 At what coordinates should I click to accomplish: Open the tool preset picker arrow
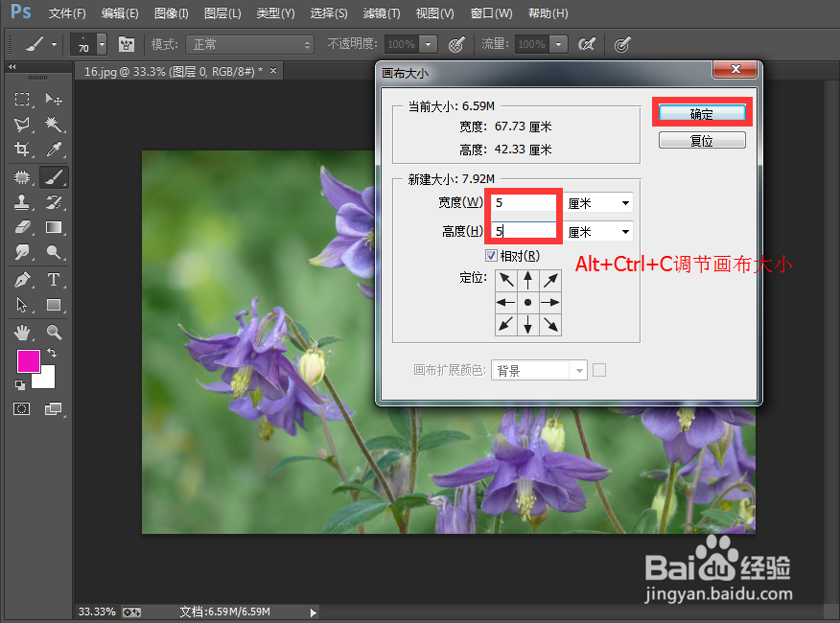point(54,44)
